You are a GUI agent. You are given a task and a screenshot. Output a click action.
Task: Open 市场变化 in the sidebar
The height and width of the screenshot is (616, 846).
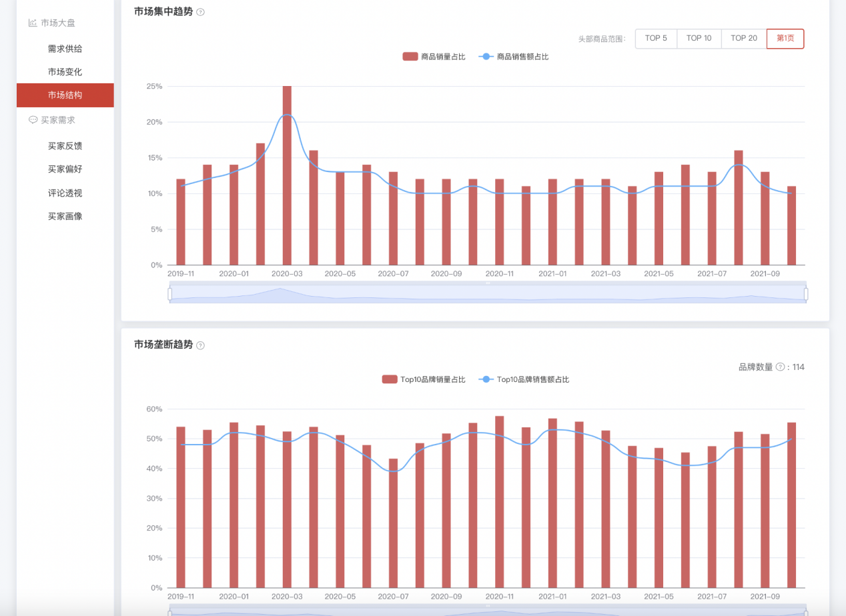tap(65, 72)
